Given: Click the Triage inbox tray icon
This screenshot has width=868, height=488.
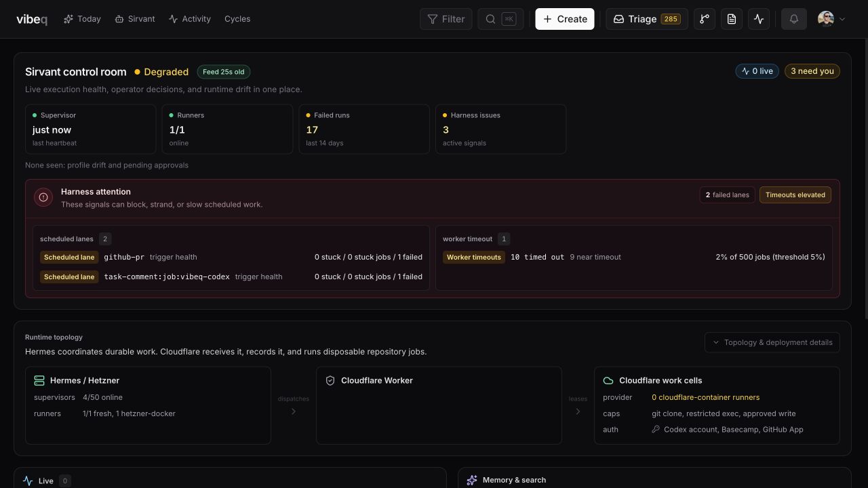Looking at the screenshot, I should pos(618,19).
